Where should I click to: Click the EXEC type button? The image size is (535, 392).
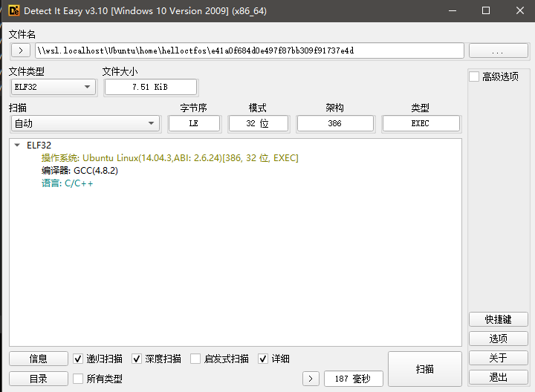(x=421, y=123)
